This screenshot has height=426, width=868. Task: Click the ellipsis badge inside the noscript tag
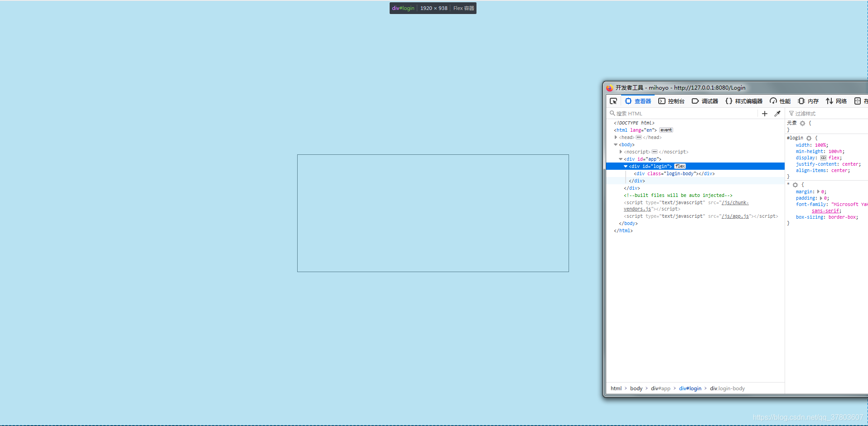(x=654, y=152)
